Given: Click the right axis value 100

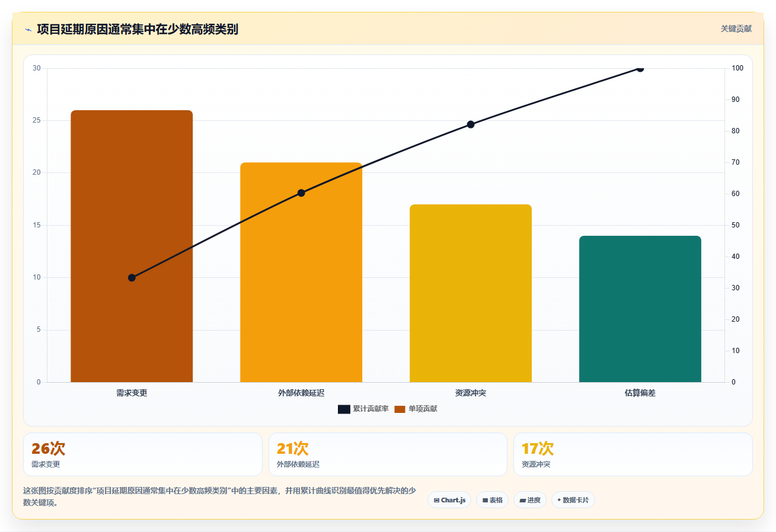Looking at the screenshot, I should pos(737,68).
